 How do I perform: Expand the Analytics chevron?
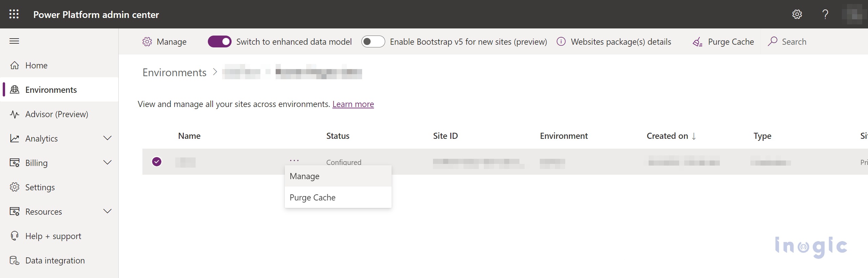pyautogui.click(x=107, y=138)
